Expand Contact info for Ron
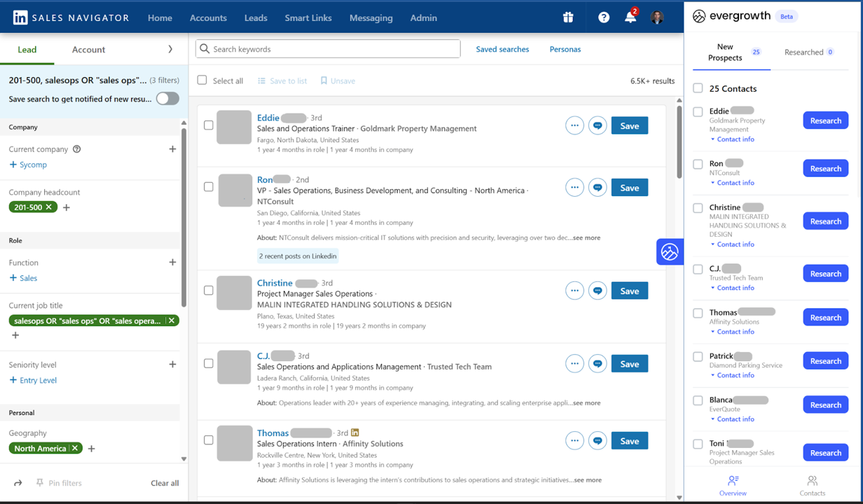 point(733,183)
